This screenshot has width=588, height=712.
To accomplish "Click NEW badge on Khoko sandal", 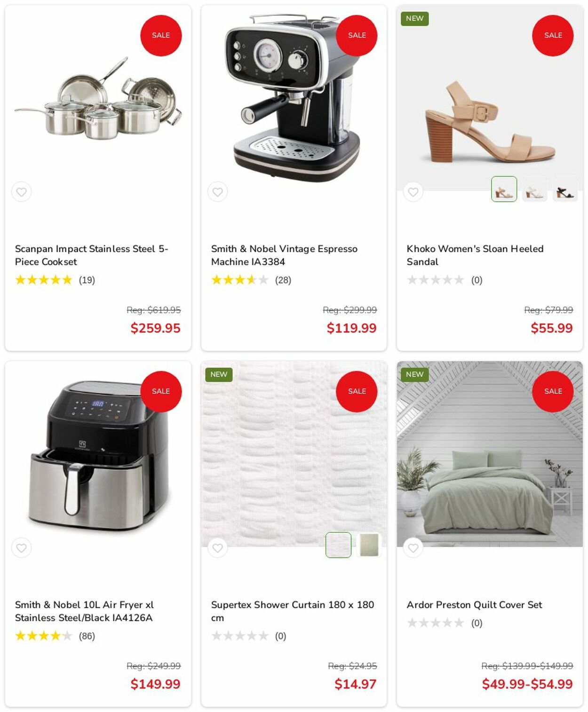I will pos(414,18).
